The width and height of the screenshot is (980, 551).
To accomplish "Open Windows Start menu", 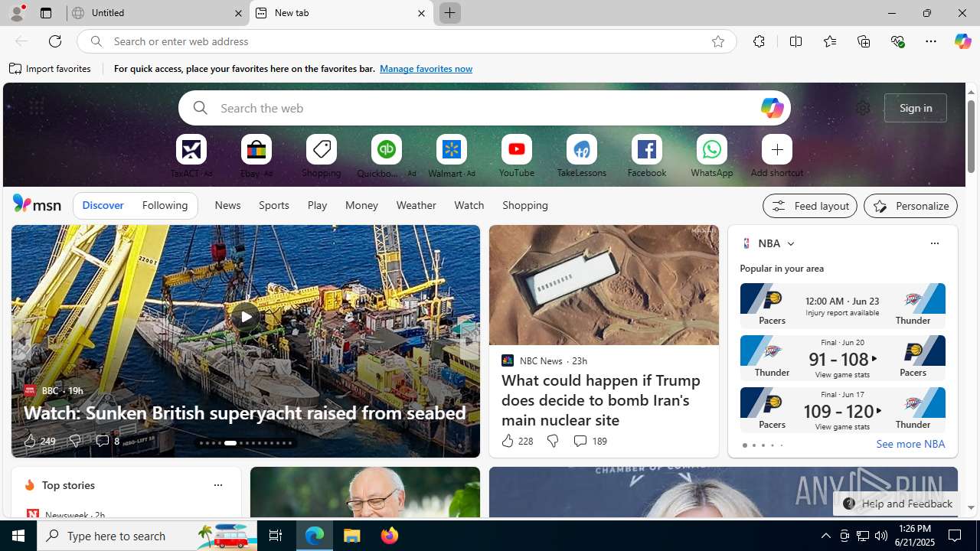I will coord(18,536).
